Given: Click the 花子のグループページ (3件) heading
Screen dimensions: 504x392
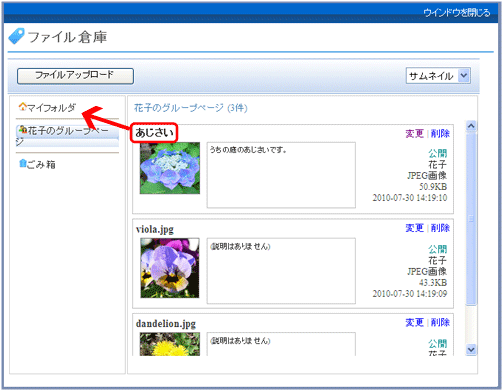Looking at the screenshot, I should pyautogui.click(x=191, y=108).
